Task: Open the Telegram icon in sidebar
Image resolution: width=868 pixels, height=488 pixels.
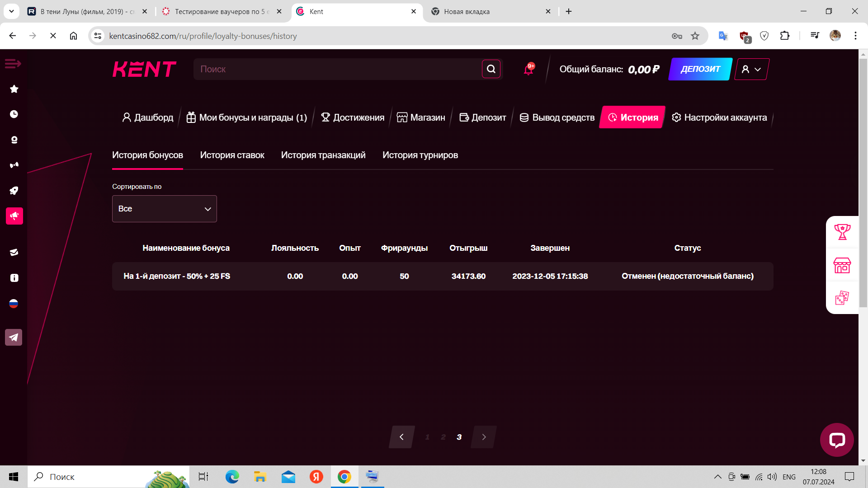Action: [14, 338]
